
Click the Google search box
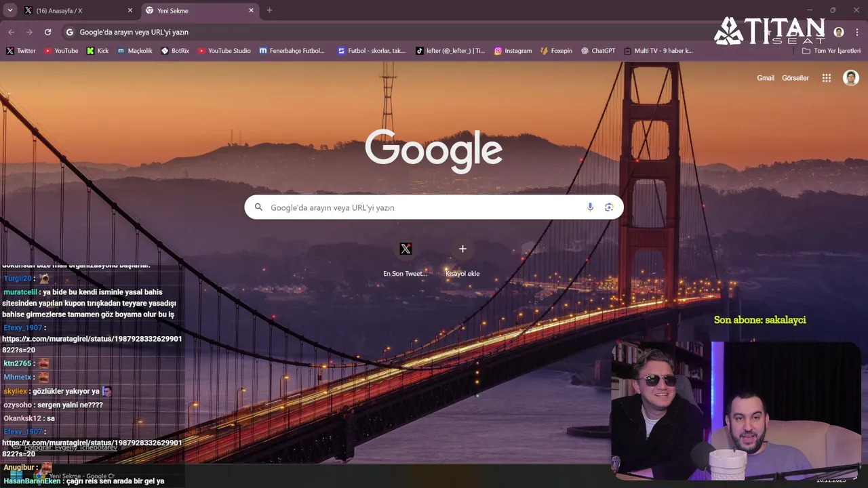pyautogui.click(x=434, y=207)
